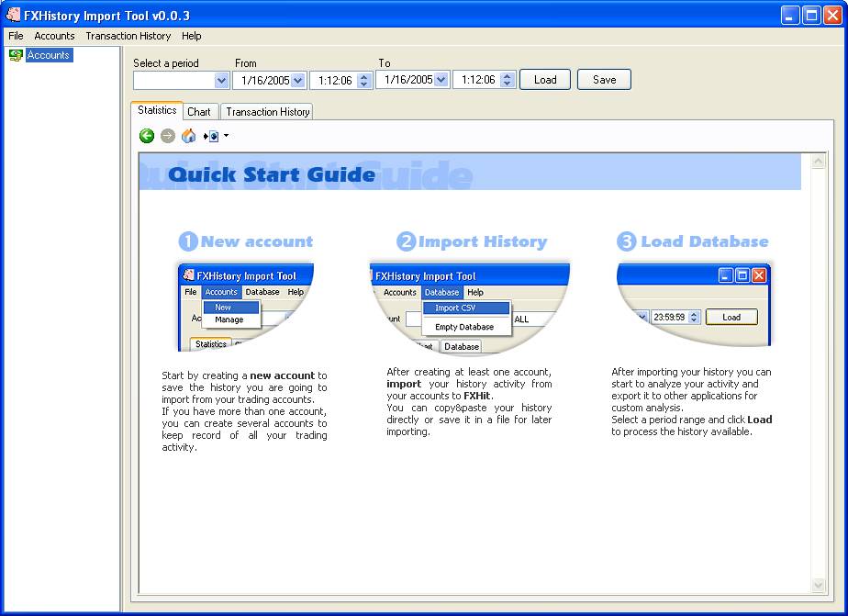The height and width of the screenshot is (616, 848).
Task: Adjust the From time spinner
Action: point(364,81)
